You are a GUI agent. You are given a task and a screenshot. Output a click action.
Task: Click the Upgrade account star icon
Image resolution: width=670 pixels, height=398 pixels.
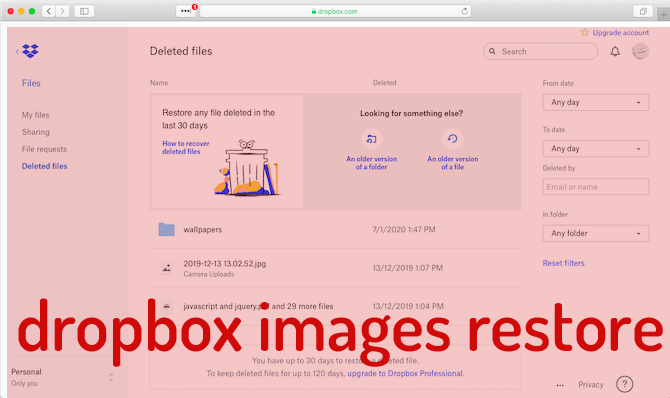click(x=585, y=32)
